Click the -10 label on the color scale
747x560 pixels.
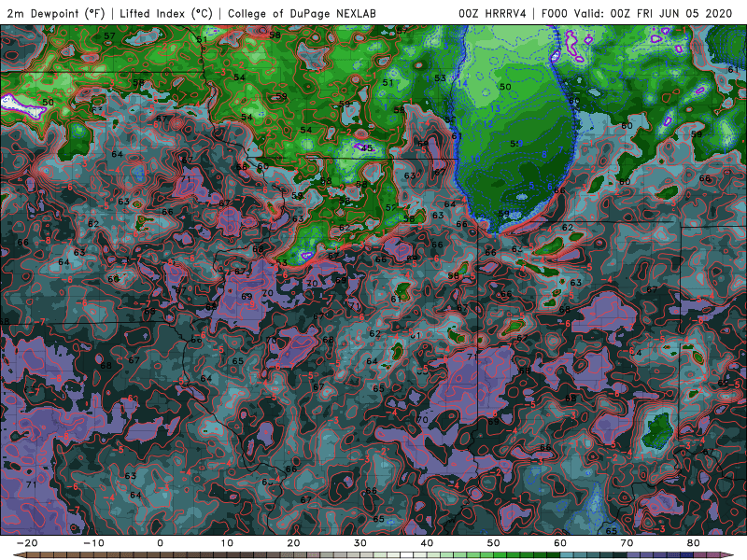click(x=93, y=543)
